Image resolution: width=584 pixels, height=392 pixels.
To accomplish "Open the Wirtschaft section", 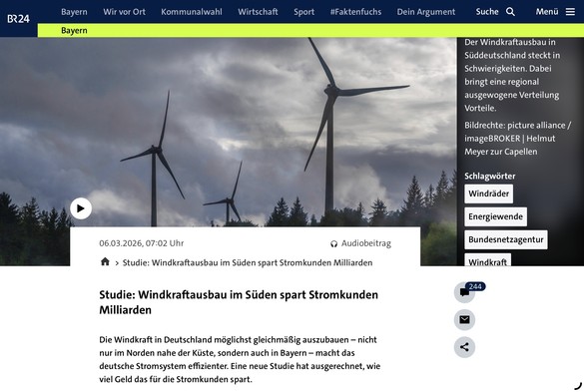I will [258, 12].
